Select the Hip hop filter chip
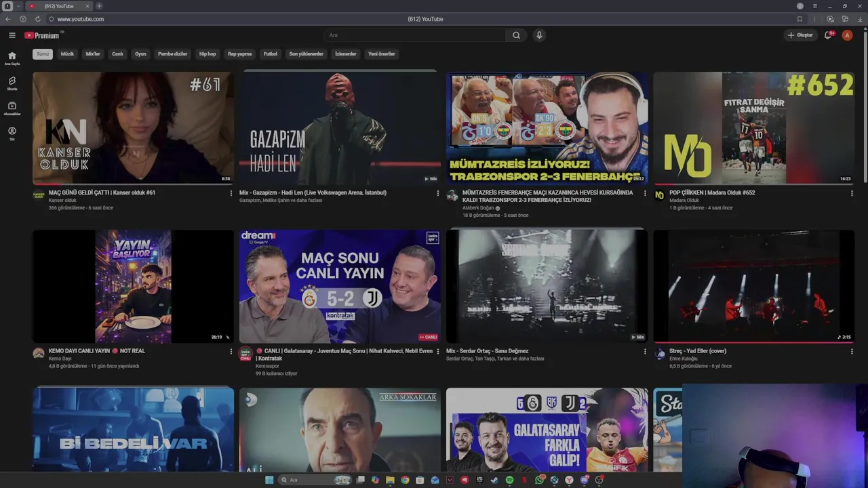This screenshot has height=488, width=868. (x=208, y=54)
